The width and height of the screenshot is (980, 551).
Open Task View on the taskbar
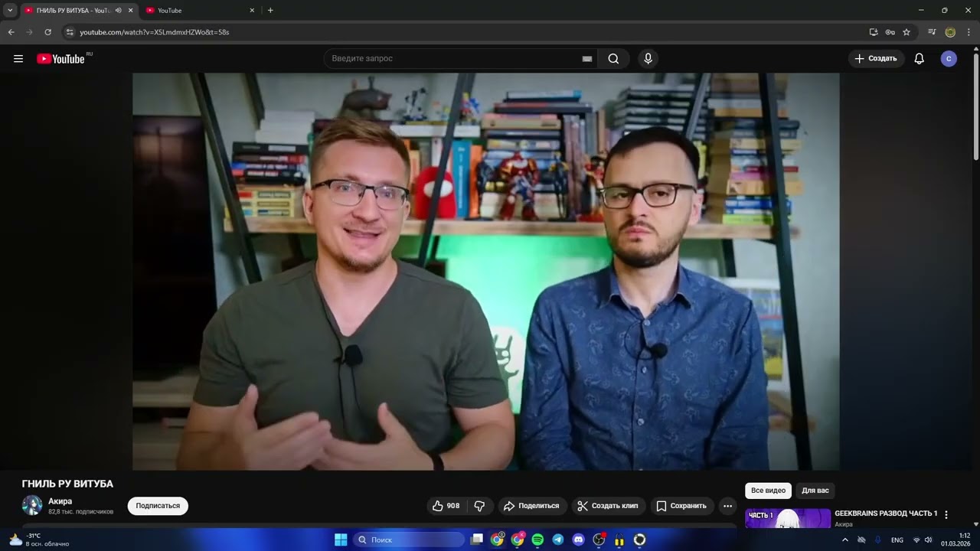tap(477, 540)
